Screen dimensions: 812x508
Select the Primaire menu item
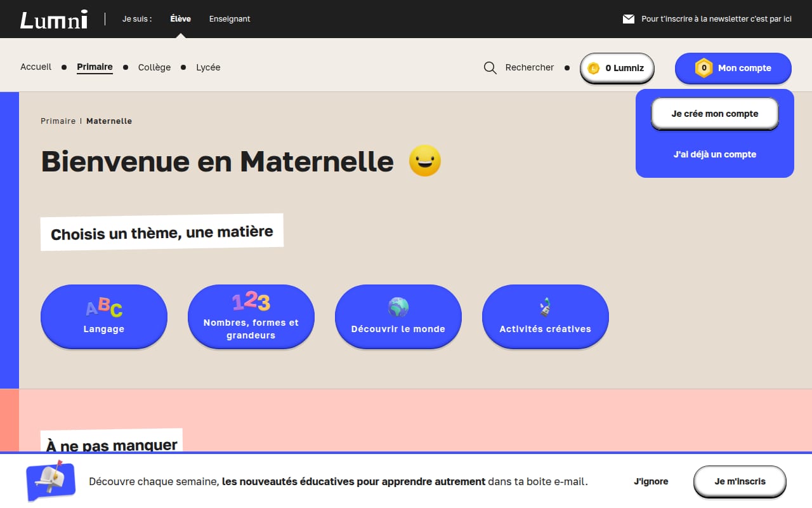point(95,67)
